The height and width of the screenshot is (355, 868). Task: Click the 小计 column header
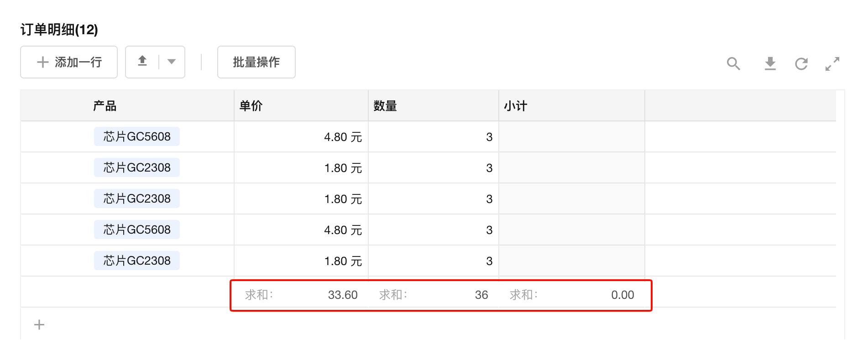point(516,106)
